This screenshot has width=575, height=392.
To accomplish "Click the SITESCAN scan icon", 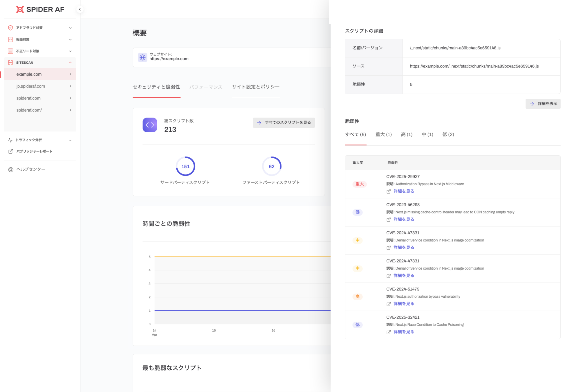I will coord(10,63).
